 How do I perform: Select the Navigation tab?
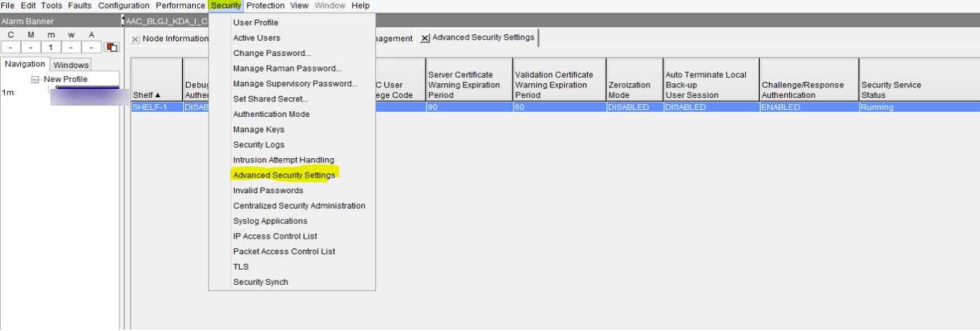click(24, 64)
